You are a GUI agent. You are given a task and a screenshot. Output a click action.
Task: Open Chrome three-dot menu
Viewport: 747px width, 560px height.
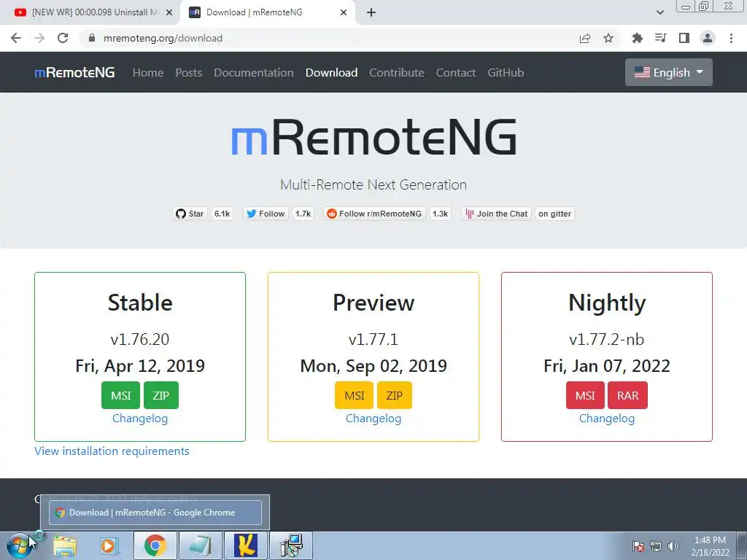pyautogui.click(x=731, y=38)
